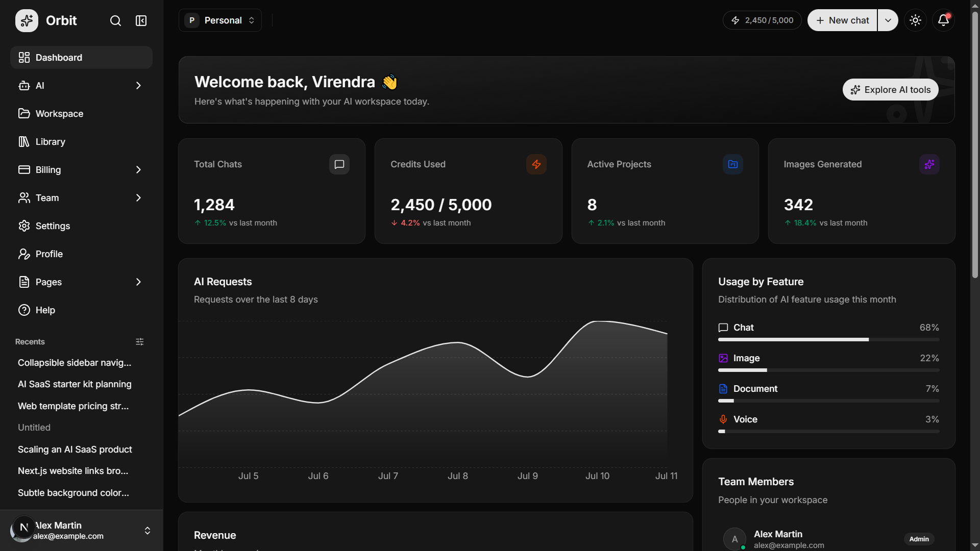This screenshot has width=980, height=551.
Task: Click the Recents filter settings icon
Action: [x=140, y=342]
